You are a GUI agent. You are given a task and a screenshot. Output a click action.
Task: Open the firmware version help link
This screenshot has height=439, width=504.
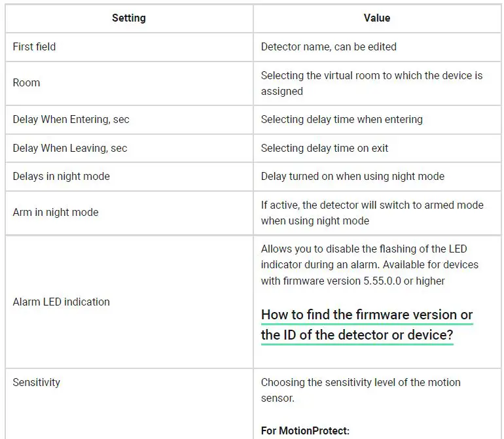(x=367, y=315)
